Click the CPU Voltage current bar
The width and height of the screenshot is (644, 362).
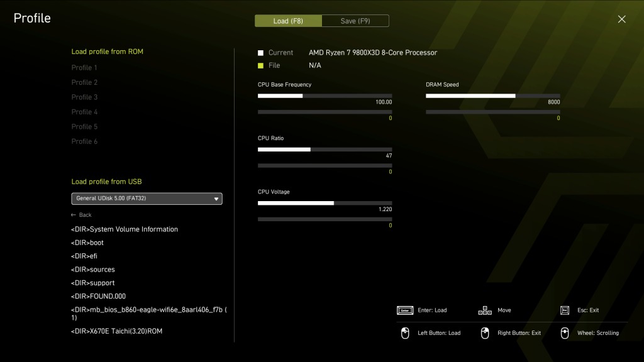pos(325,203)
